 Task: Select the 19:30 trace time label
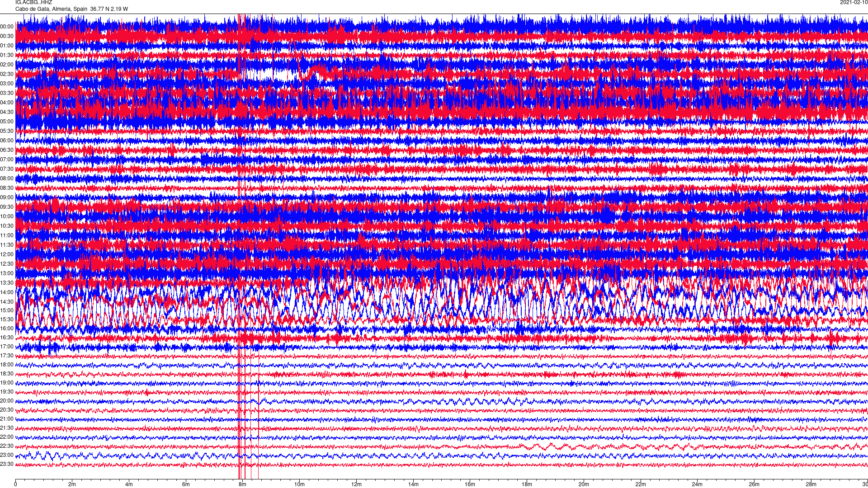tap(7, 392)
